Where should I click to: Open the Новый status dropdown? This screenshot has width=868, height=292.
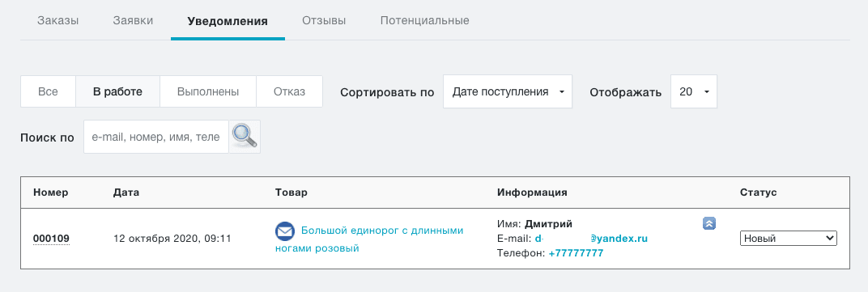[789, 239]
